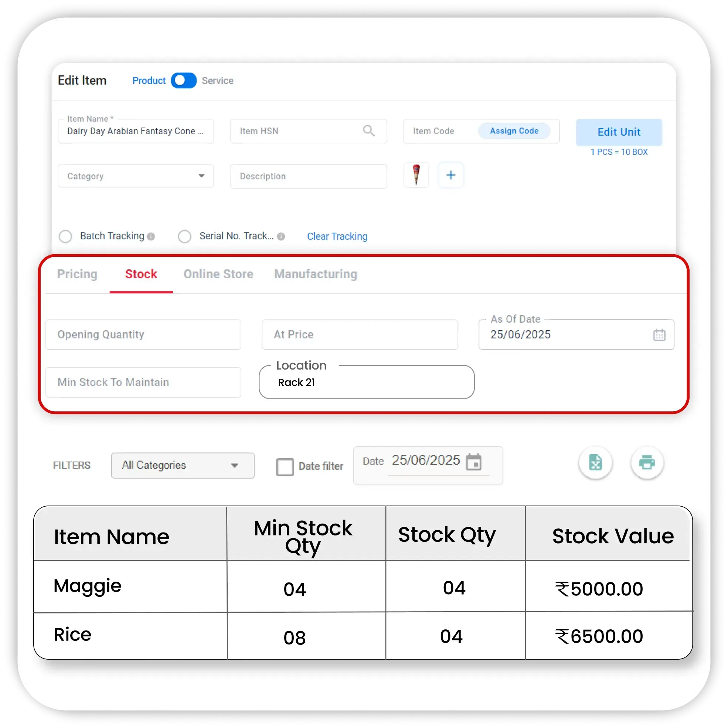
Task: Enable the Date filter checkbox
Action: [285, 466]
